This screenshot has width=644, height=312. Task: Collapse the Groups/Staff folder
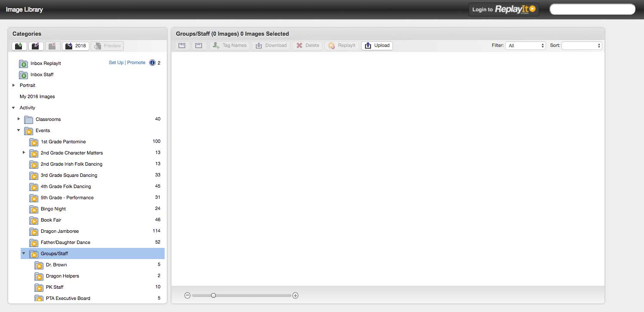[x=24, y=253]
